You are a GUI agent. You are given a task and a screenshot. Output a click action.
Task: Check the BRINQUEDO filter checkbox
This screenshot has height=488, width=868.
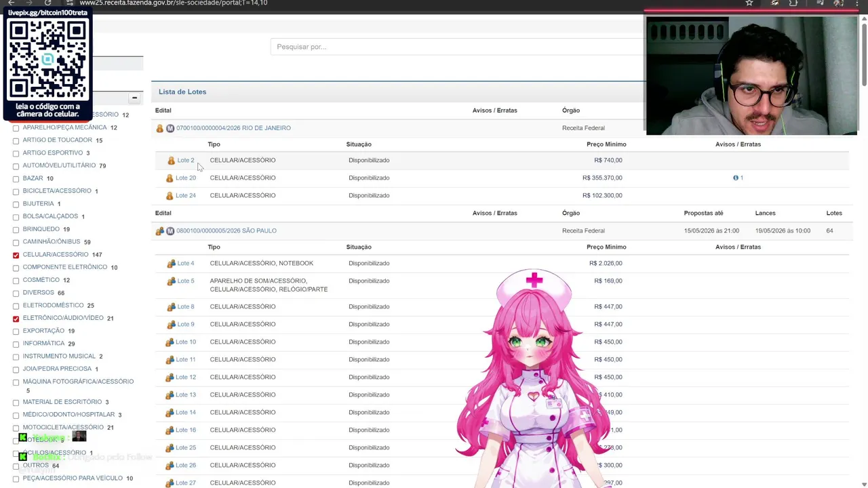(16, 230)
